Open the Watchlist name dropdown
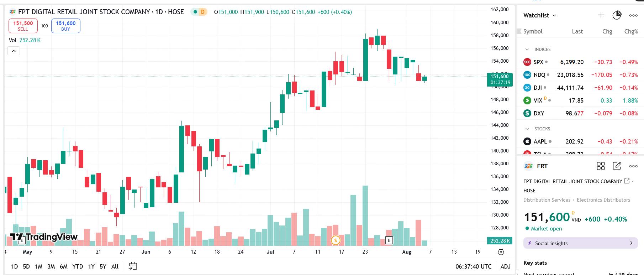Viewport: 644px width, 275px height. tap(539, 15)
